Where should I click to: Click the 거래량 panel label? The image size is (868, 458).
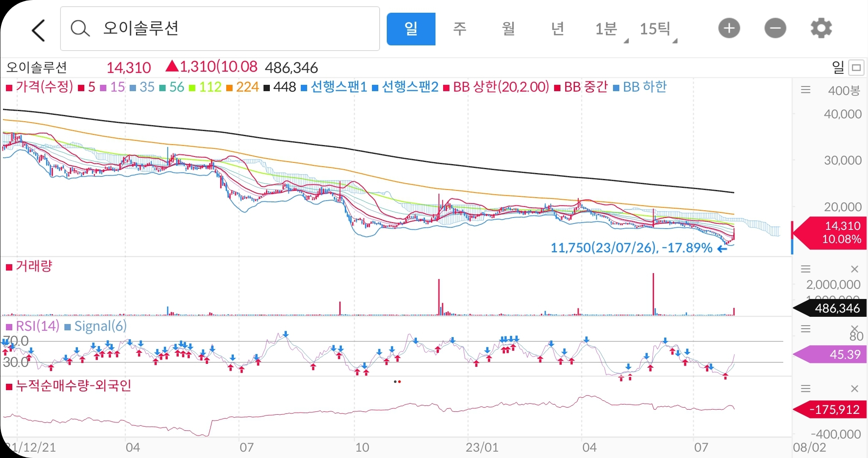coord(29,266)
